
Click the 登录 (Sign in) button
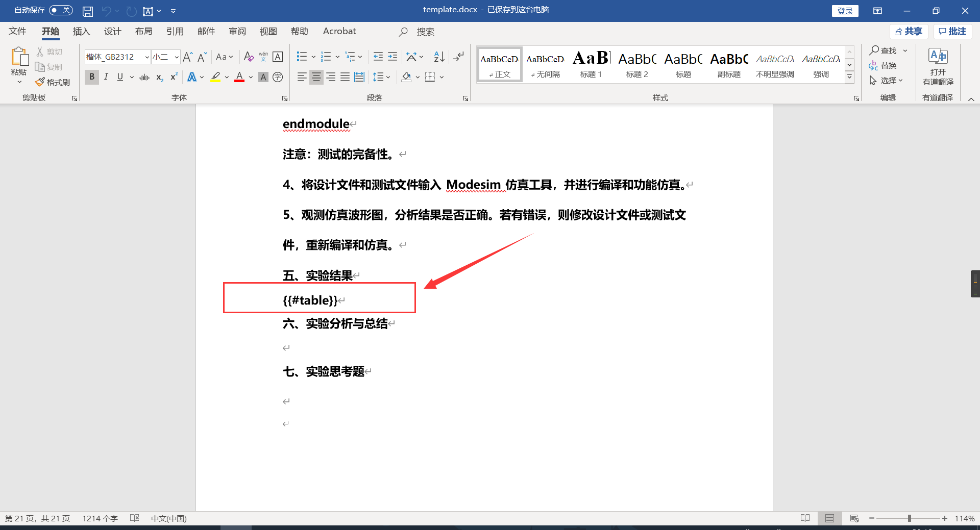tap(845, 11)
